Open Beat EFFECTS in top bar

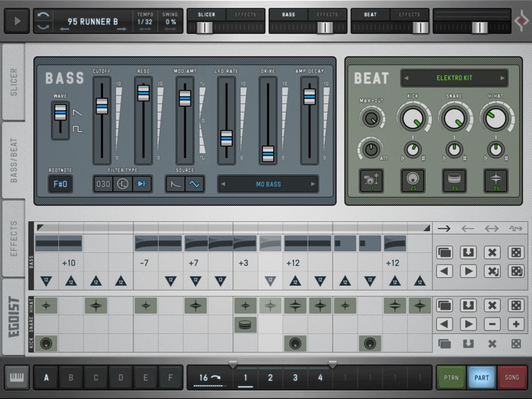(409, 15)
